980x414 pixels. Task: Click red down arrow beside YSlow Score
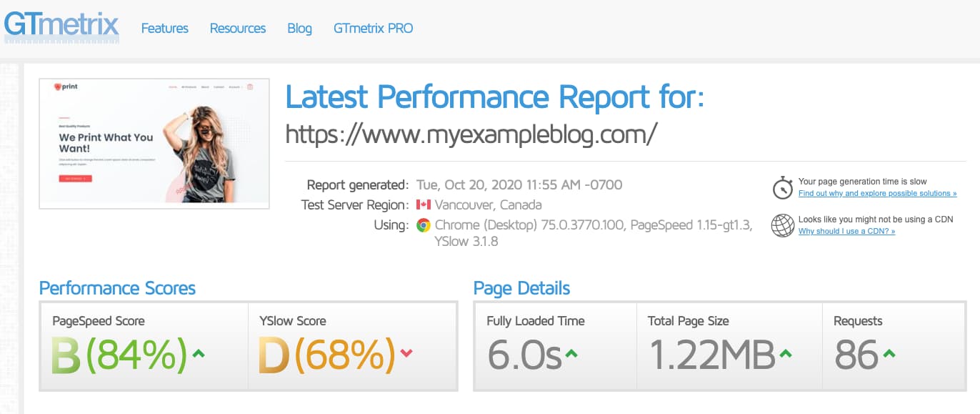pyautogui.click(x=406, y=353)
